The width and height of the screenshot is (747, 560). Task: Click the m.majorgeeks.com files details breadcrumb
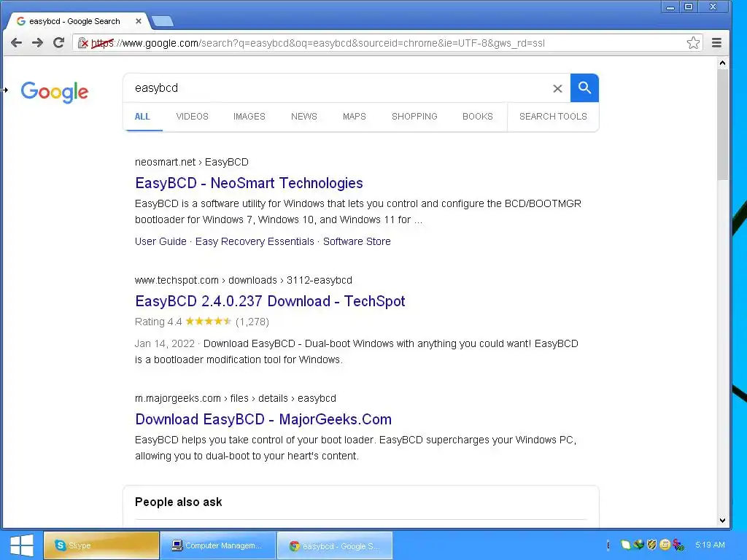point(236,398)
